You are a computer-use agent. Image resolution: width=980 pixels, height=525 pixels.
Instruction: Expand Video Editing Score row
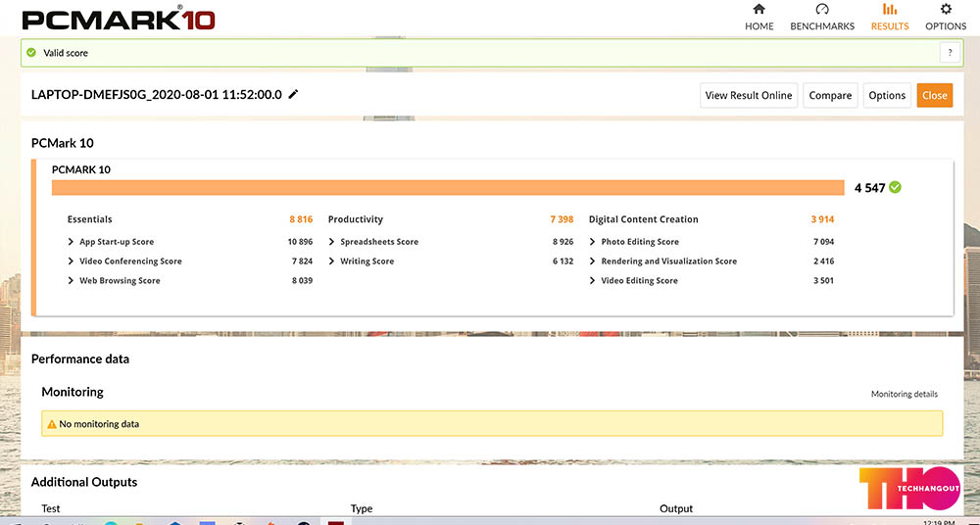point(593,281)
